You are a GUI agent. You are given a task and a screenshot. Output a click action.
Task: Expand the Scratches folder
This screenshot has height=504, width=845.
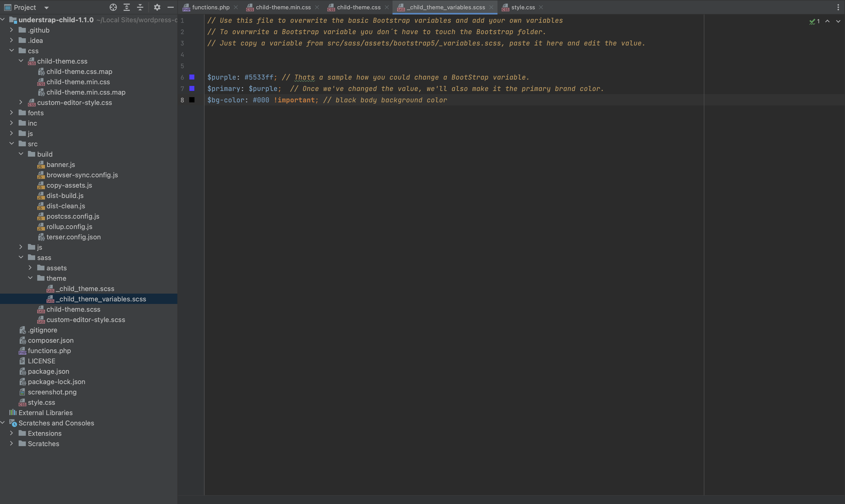tap(11, 444)
